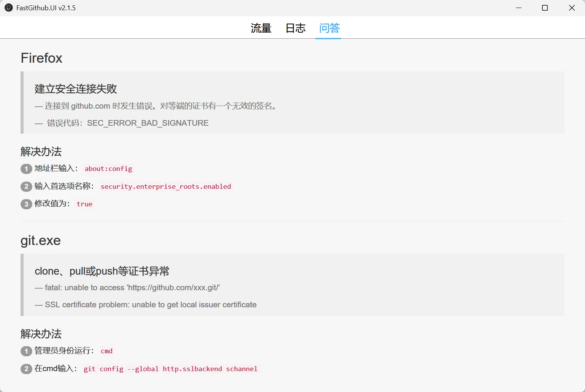This screenshot has width=585, height=392.
Task: Select the security.enterprise_roots.enabled preference text
Action: [x=166, y=187]
